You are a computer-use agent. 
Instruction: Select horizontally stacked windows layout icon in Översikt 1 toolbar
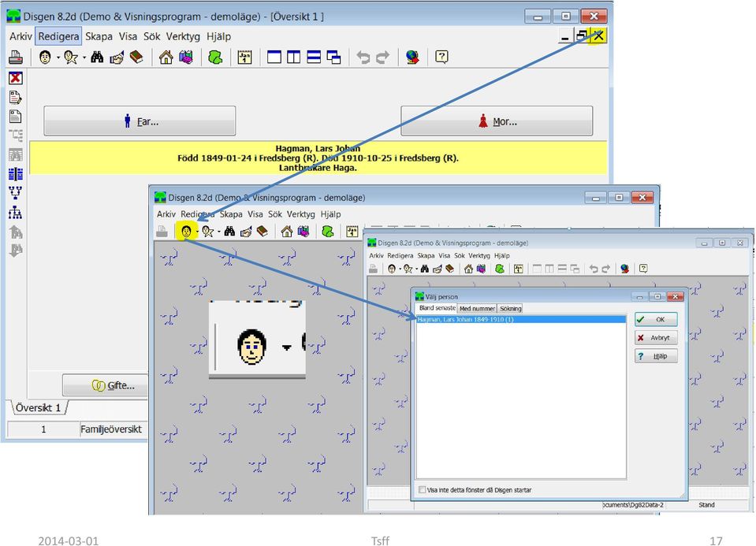tap(314, 58)
